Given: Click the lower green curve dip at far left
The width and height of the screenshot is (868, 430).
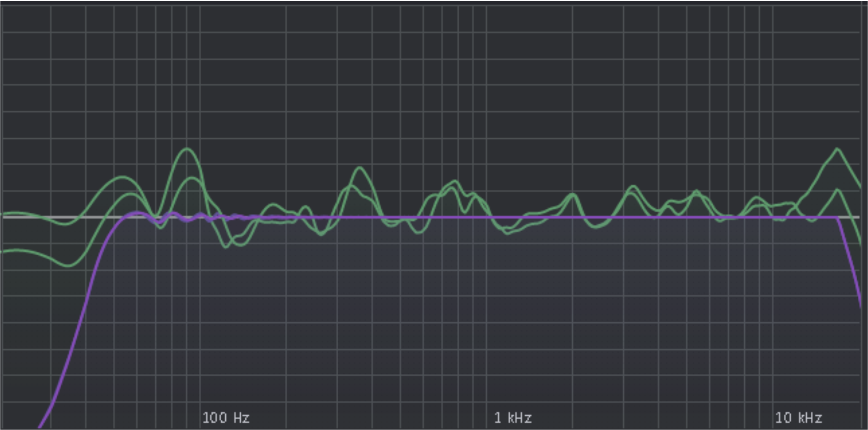Looking at the screenshot, I should pos(68,266).
